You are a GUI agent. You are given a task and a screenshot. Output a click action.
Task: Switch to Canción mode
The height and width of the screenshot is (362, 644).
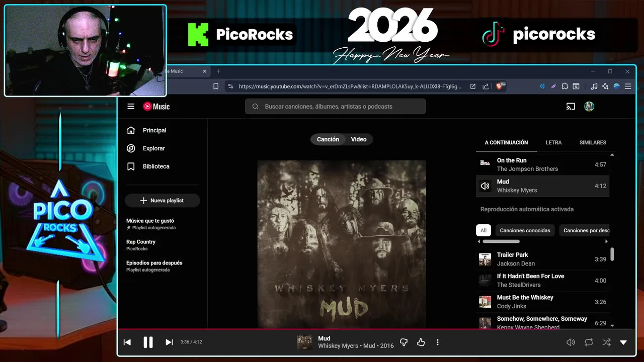pyautogui.click(x=328, y=139)
